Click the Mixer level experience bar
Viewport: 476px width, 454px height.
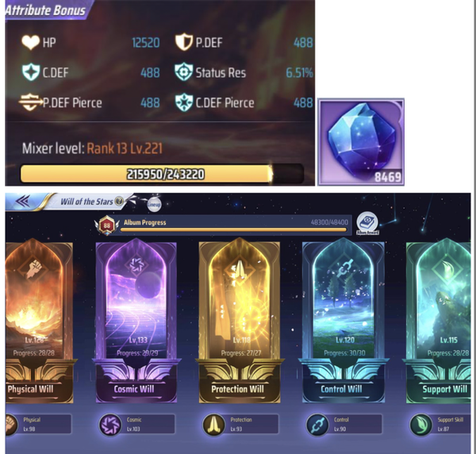pos(162,174)
